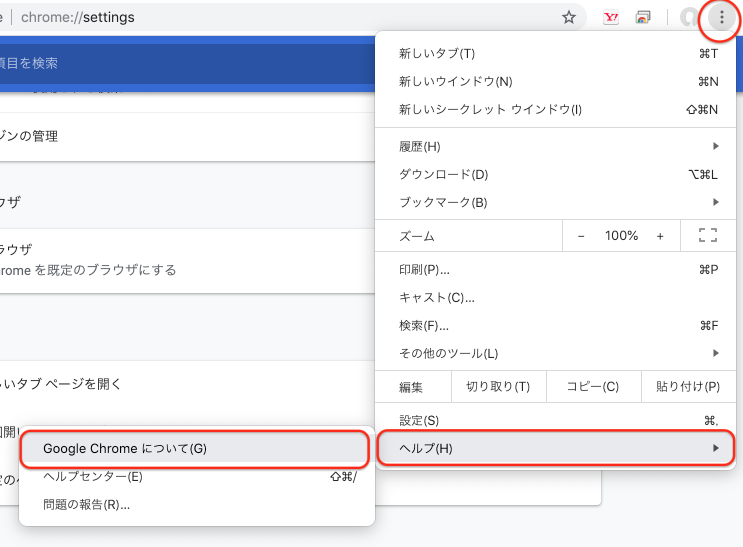The width and height of the screenshot is (743, 547).
Task: Choose 印刷(P)... from the menu
Action: click(x=555, y=270)
